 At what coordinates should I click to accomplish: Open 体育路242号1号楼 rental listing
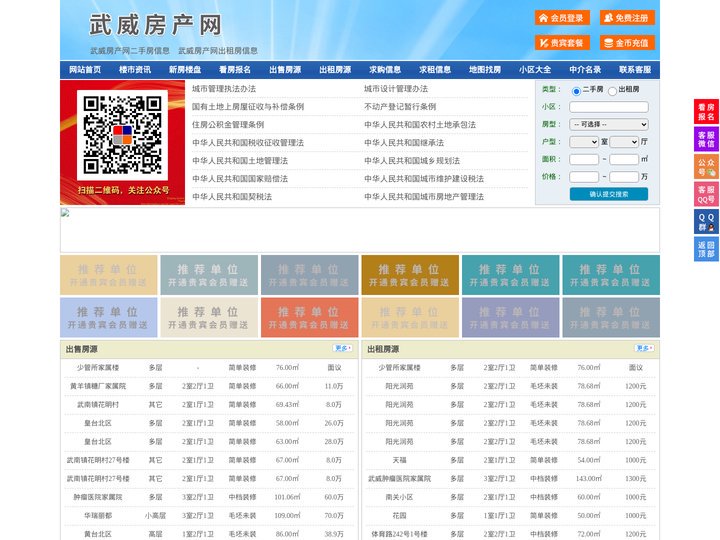[x=399, y=534]
